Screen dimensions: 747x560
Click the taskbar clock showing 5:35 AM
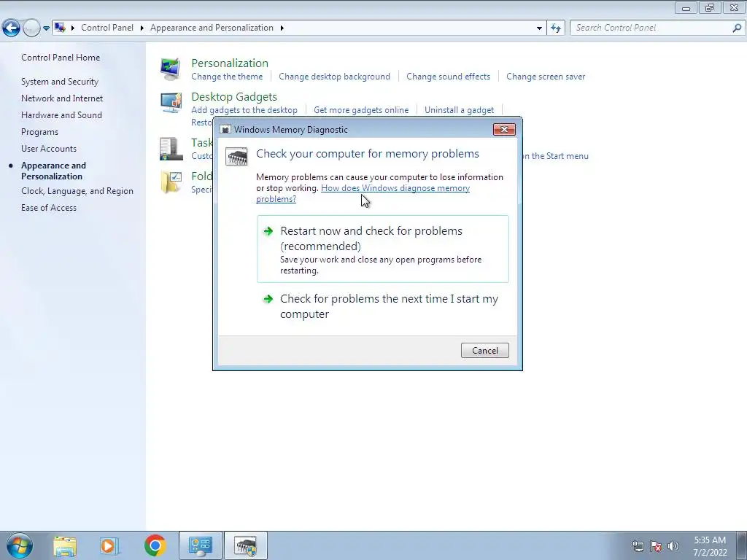tap(710, 545)
